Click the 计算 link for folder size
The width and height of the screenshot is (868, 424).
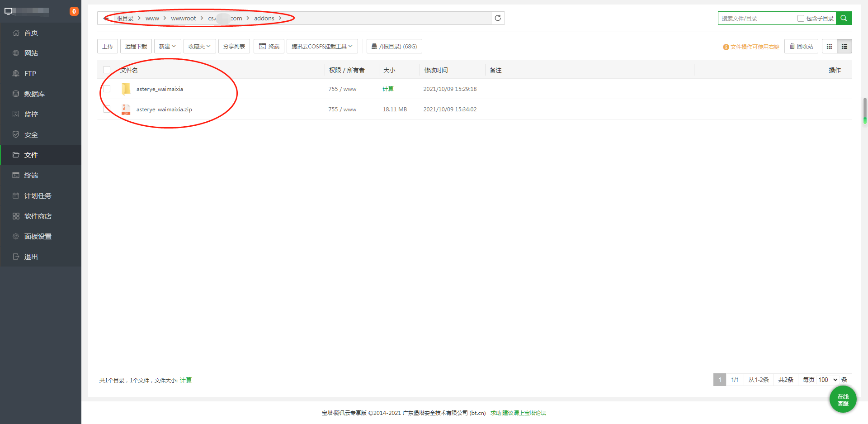pos(388,89)
